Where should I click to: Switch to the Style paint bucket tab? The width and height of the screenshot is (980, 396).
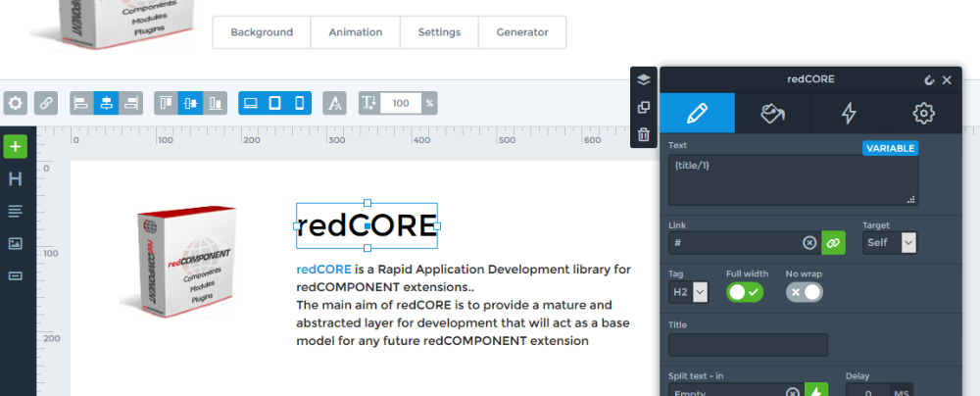coord(772,114)
